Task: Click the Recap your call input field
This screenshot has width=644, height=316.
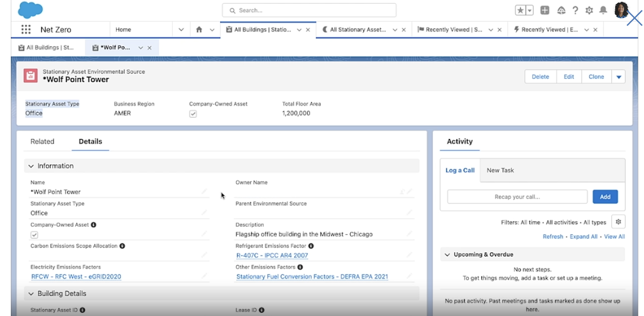Action: tap(517, 197)
